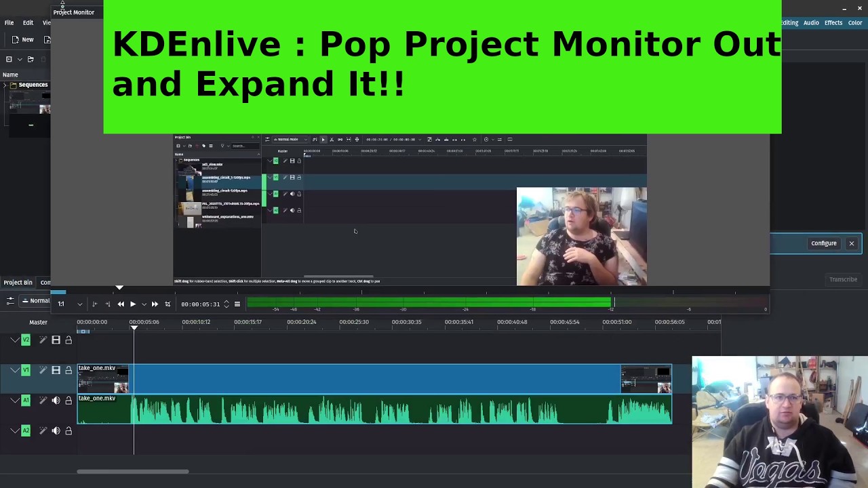Mute the A2 audio track

[x=56, y=430]
